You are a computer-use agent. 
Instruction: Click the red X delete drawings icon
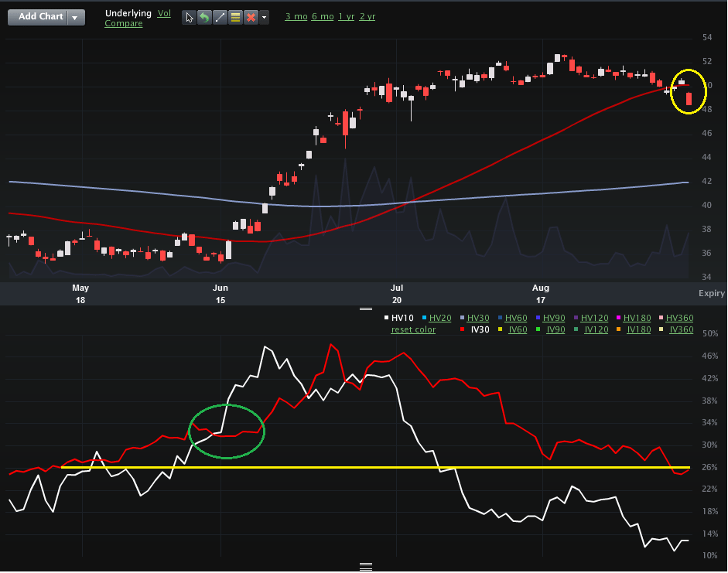250,17
